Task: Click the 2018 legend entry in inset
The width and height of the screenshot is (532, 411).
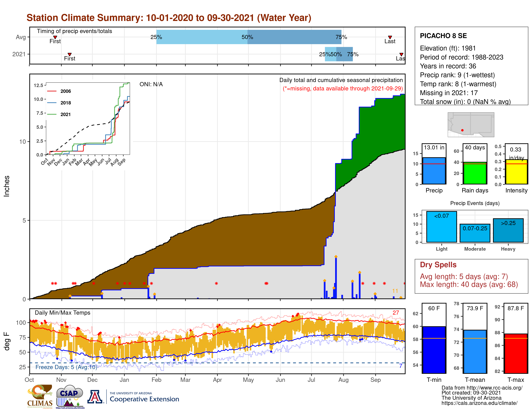Action: [x=59, y=103]
